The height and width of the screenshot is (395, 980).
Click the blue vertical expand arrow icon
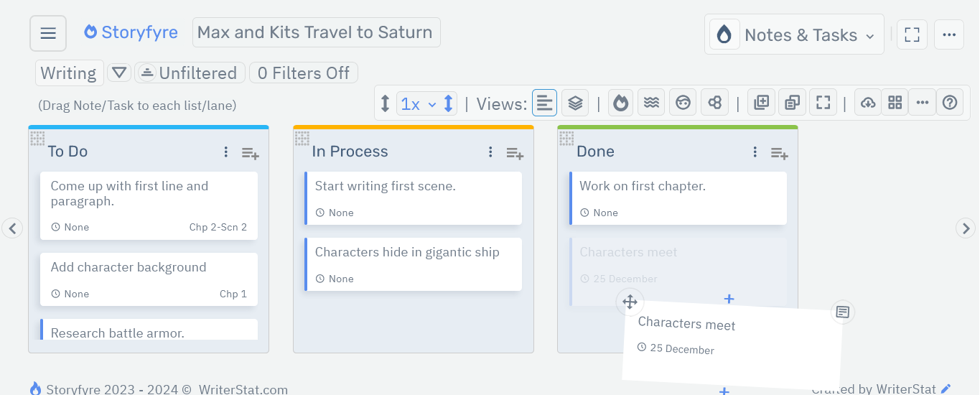(449, 103)
